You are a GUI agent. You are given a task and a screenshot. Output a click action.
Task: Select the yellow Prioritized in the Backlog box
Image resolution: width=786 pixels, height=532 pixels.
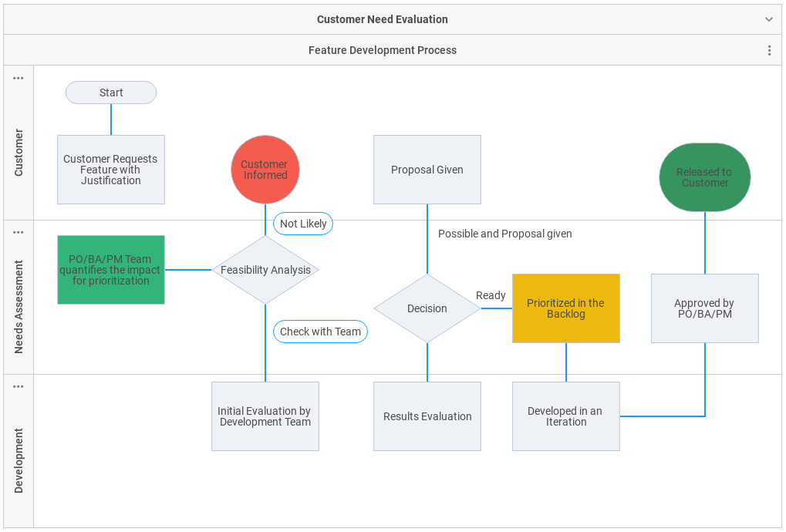pyautogui.click(x=566, y=308)
